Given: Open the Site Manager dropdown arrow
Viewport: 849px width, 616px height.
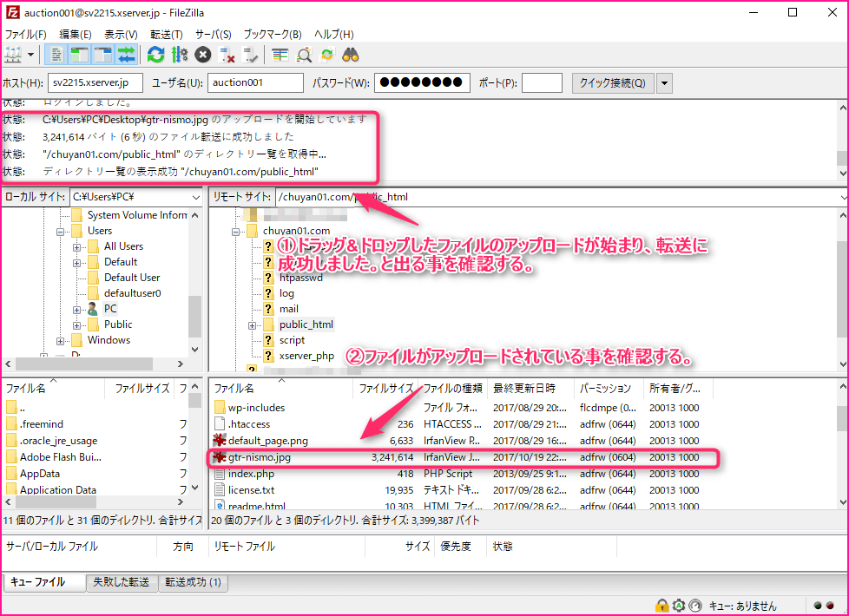Looking at the screenshot, I should (31, 55).
